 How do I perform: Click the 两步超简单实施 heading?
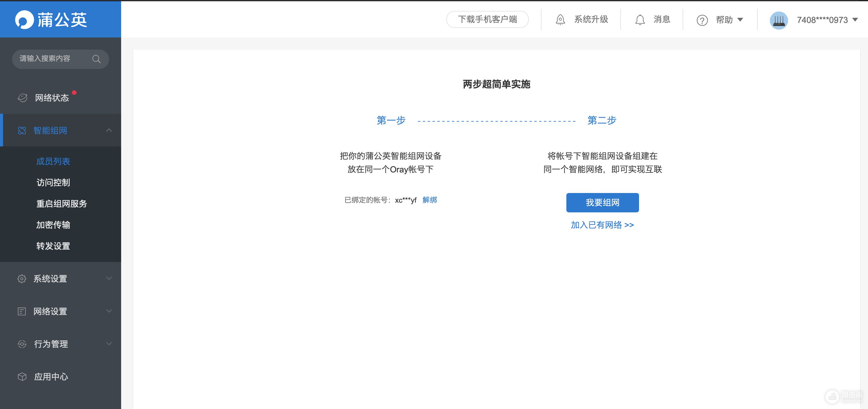coord(496,84)
